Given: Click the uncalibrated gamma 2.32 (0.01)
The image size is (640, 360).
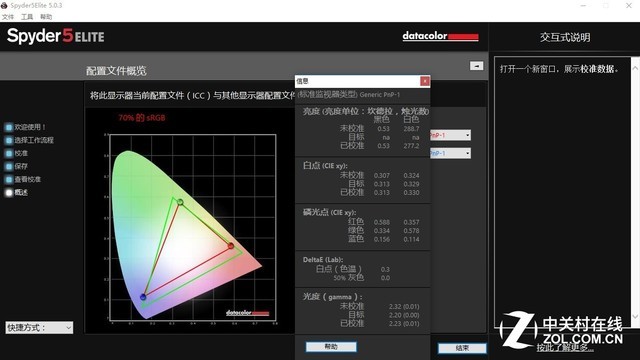Looking at the screenshot, I should point(404,307).
